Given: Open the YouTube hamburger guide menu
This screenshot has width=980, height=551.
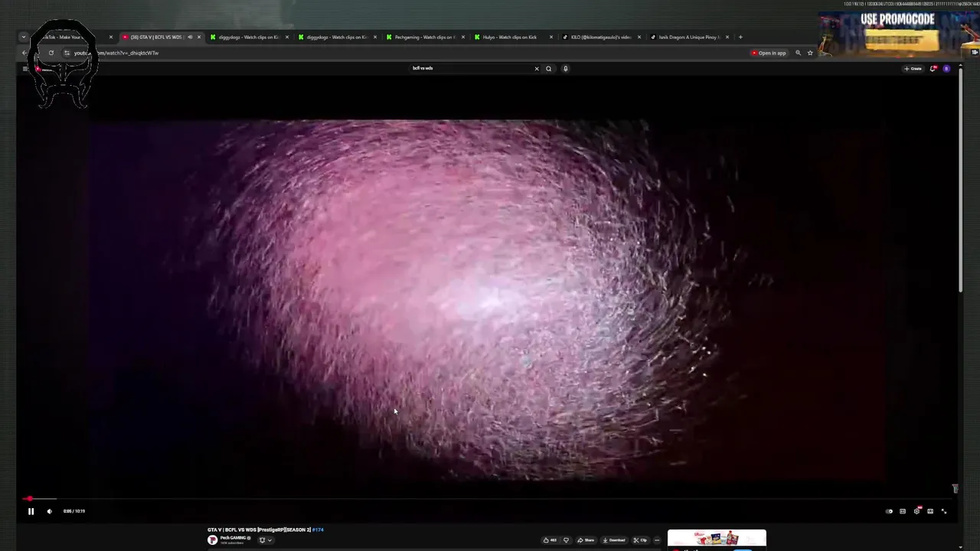Looking at the screenshot, I should tap(25, 69).
